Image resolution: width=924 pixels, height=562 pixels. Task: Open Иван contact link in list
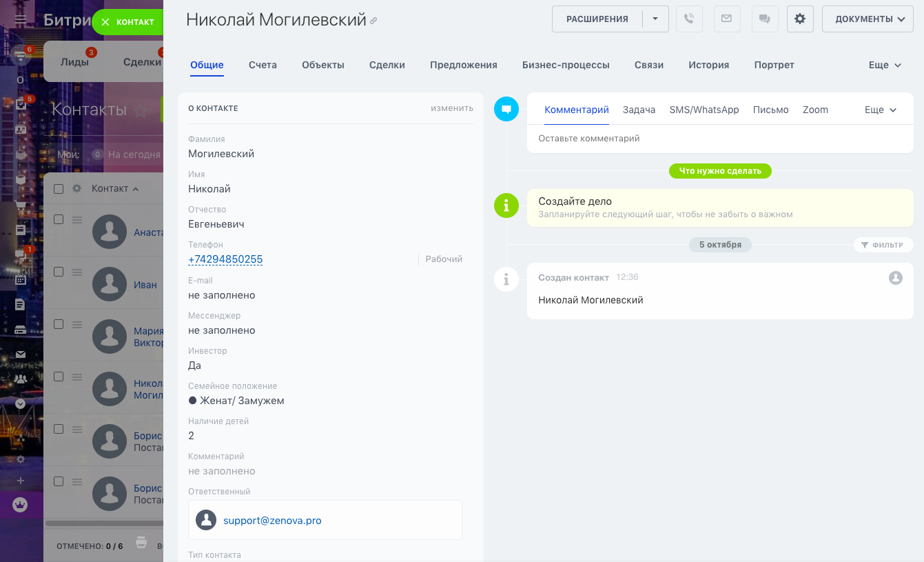145,285
